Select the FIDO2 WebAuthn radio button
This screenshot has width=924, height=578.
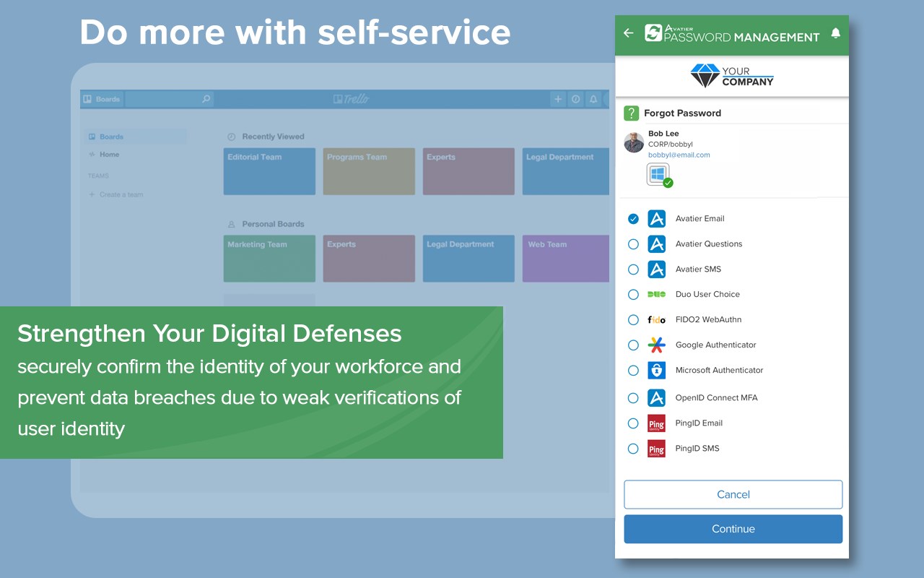[633, 320]
